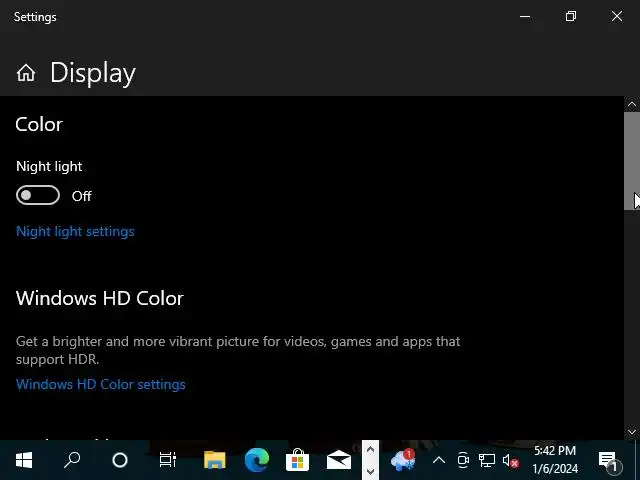Close the Settings window
Viewport: 640px width, 480px height.
point(617,16)
